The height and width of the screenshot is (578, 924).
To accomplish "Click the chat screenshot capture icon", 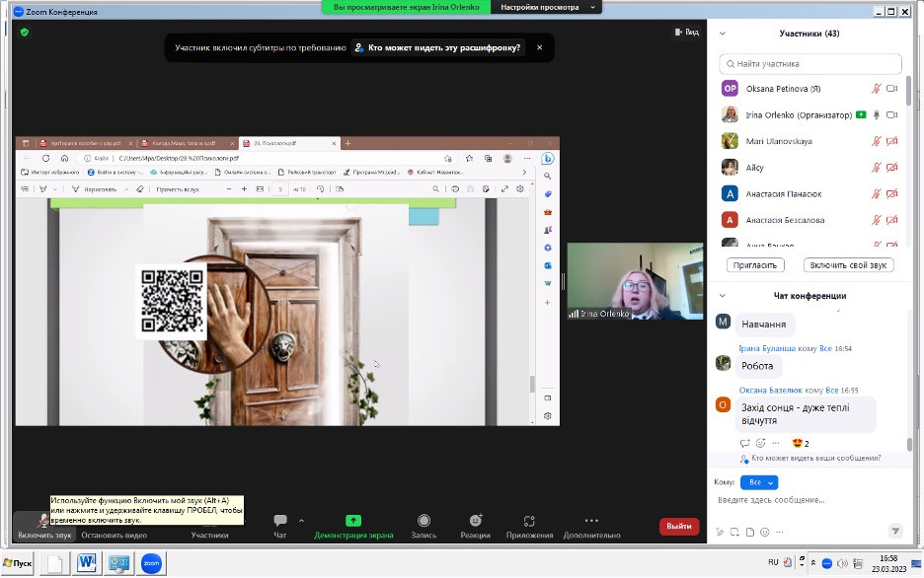I will [x=734, y=532].
